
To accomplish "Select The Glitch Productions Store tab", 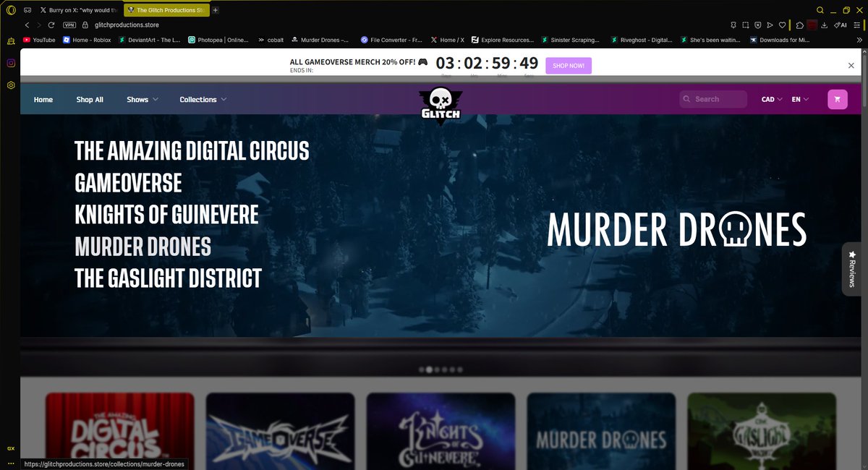I will pos(166,10).
